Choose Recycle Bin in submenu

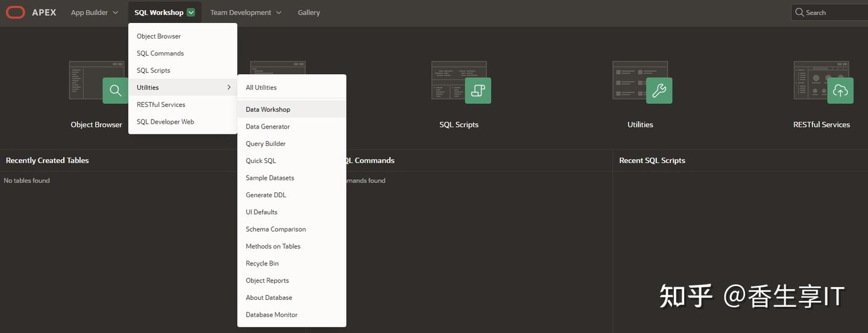click(x=292, y=263)
